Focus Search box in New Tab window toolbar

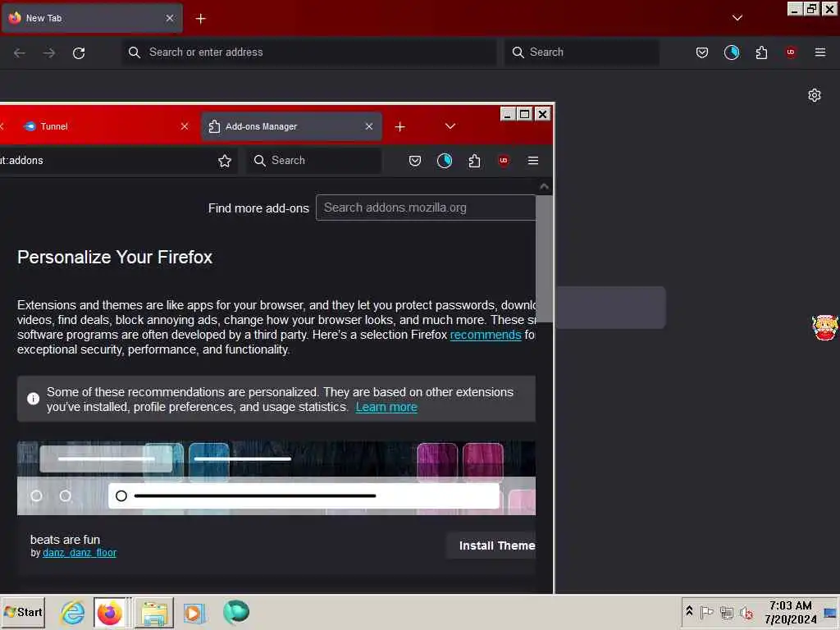582,52
